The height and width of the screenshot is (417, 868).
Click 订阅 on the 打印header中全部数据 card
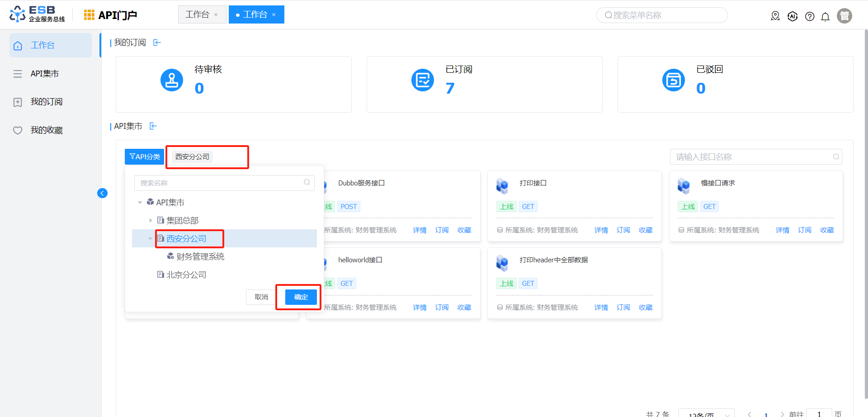click(623, 308)
